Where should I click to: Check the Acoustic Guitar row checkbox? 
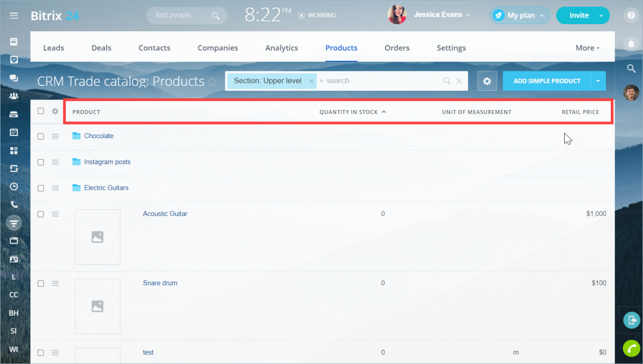[x=41, y=214]
